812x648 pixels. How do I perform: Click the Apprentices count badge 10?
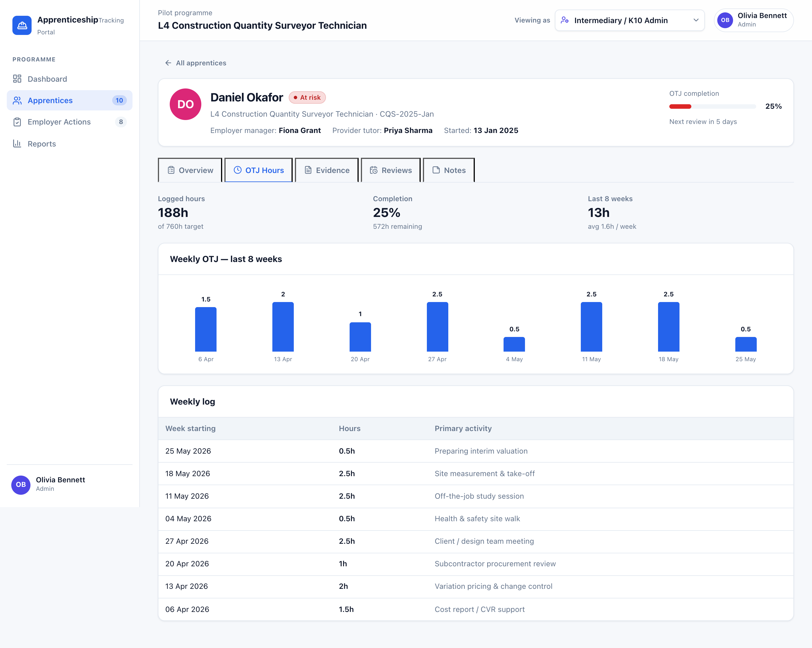(119, 101)
